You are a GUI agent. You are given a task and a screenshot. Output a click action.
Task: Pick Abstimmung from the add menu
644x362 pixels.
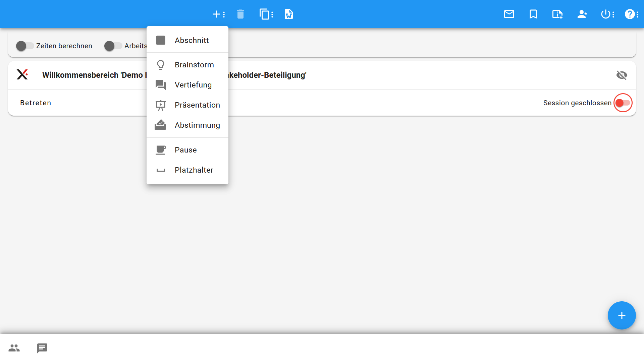187,125
